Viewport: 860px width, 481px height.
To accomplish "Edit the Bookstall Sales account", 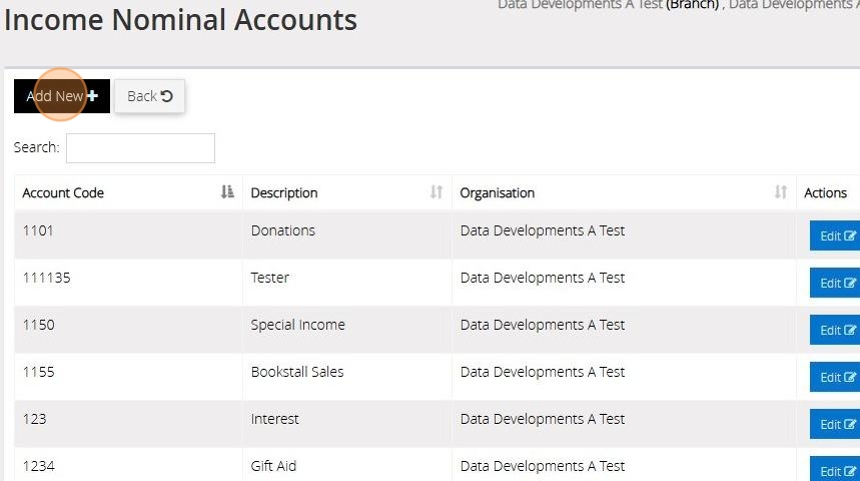I will [836, 377].
